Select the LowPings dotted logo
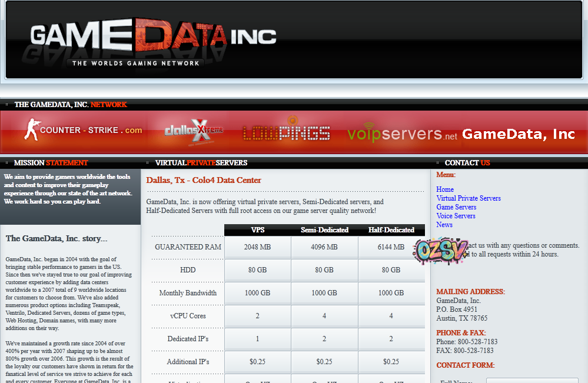 (286, 133)
